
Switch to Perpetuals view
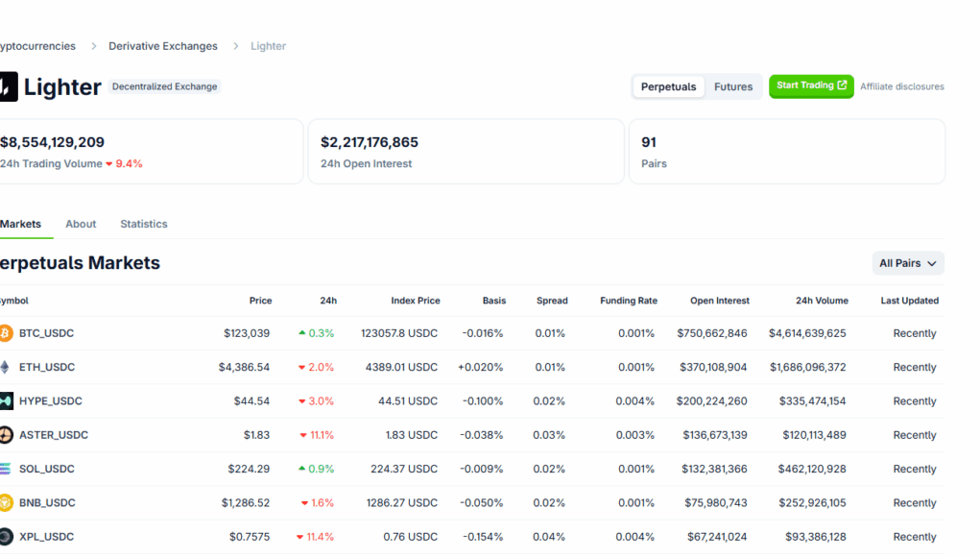(668, 86)
